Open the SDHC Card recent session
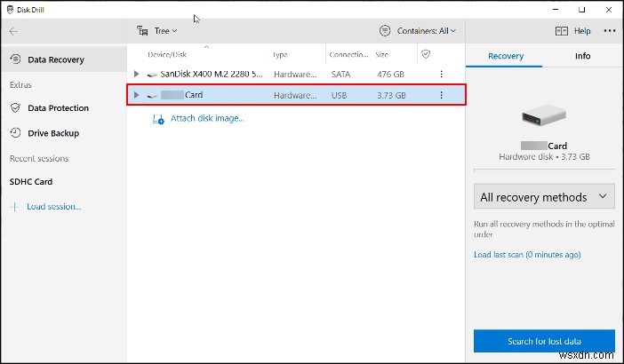The image size is (624, 364). pyautogui.click(x=31, y=182)
